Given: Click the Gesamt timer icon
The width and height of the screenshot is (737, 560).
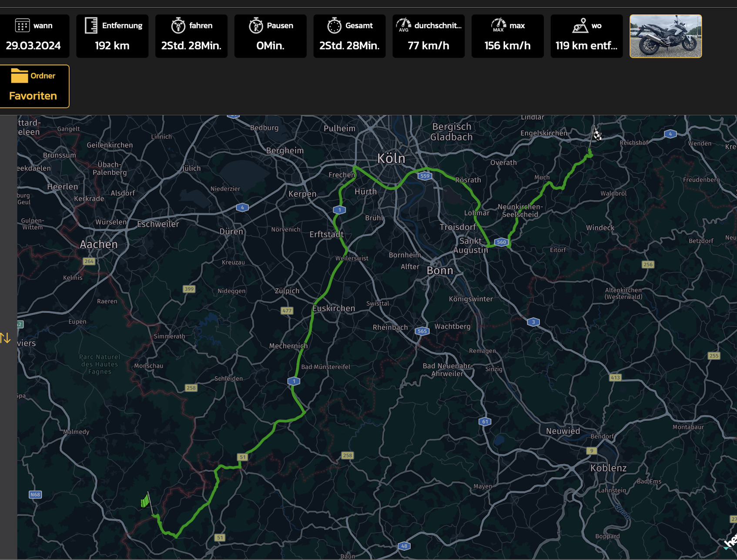Looking at the screenshot, I should coord(334,26).
